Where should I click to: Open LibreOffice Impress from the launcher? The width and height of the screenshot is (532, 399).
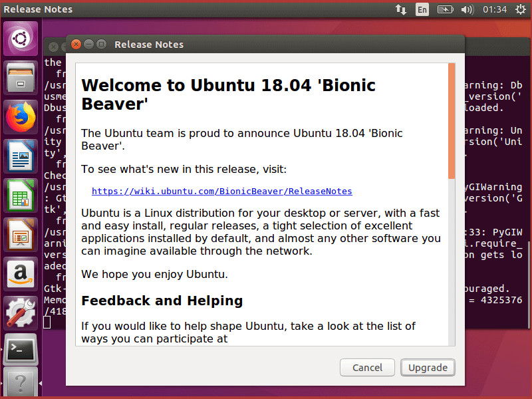21,235
